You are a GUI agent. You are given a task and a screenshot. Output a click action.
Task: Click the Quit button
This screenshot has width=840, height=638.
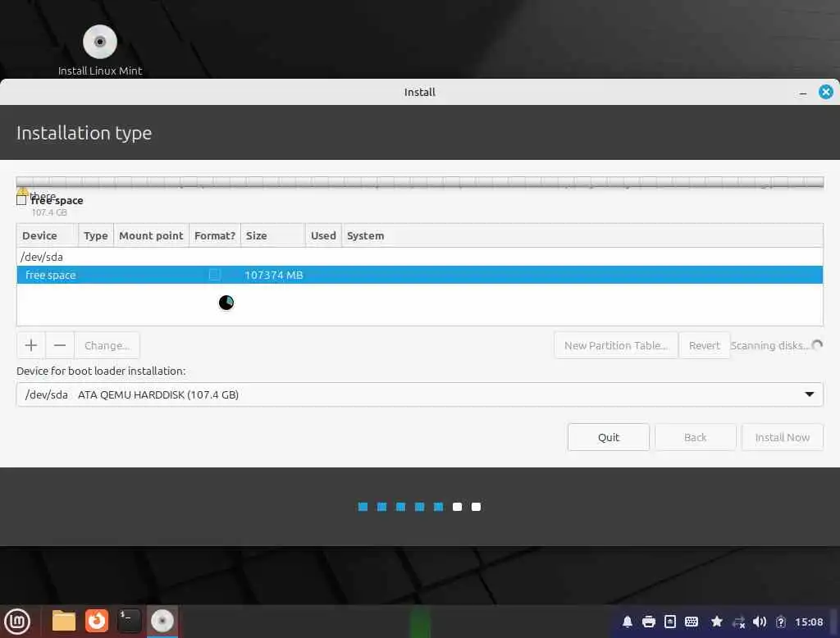[609, 437]
